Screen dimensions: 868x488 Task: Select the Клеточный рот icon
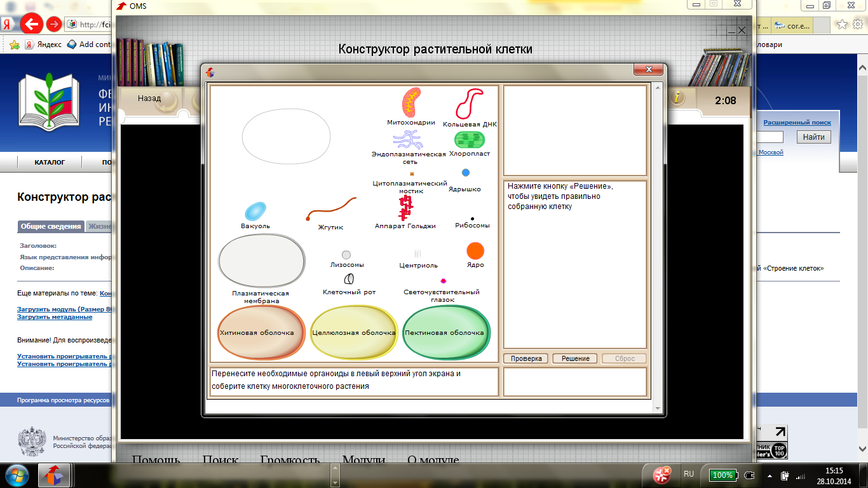[349, 279]
